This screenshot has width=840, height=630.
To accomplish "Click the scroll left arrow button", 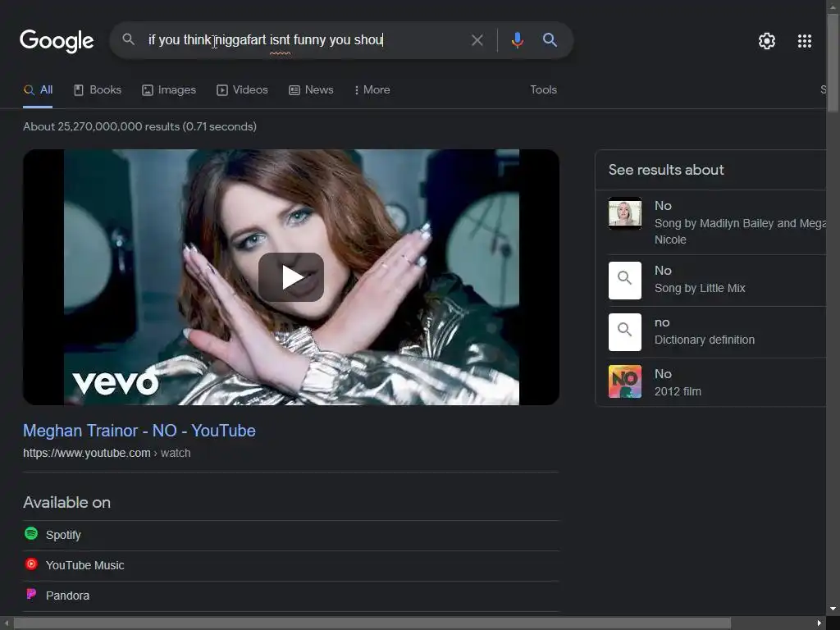I will 6,623.
